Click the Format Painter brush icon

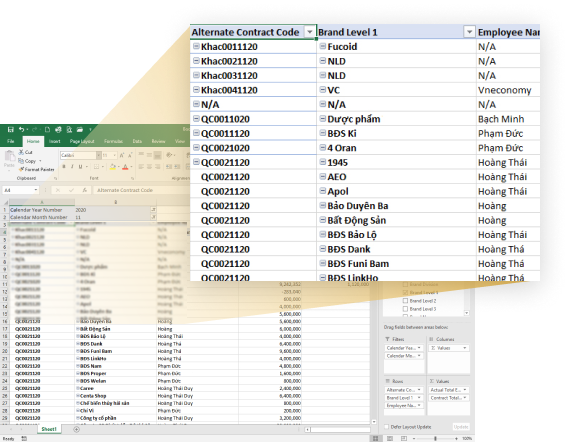[21, 169]
